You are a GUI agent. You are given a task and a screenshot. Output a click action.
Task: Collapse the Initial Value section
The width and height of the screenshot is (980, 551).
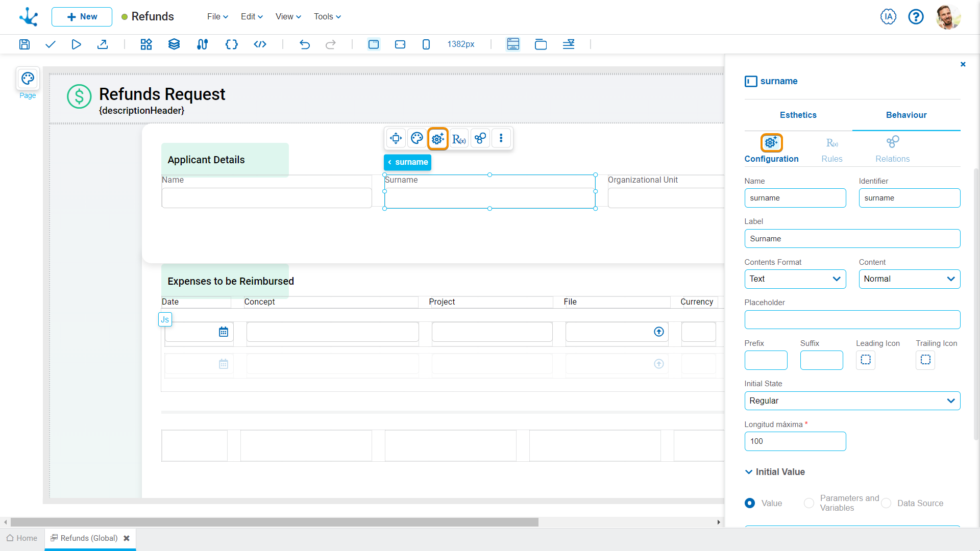point(749,472)
